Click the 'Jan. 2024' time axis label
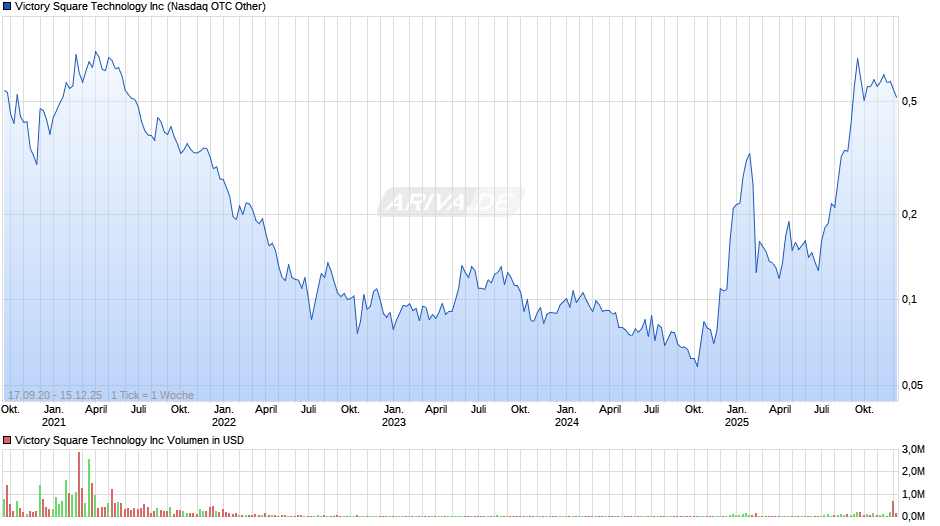940x526 pixels. point(567,416)
